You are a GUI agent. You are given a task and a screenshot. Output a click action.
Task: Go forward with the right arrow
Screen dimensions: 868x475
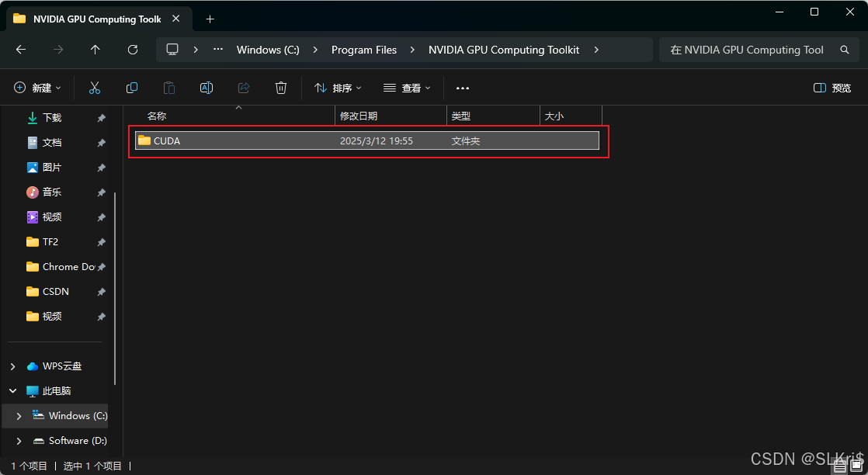[58, 50]
